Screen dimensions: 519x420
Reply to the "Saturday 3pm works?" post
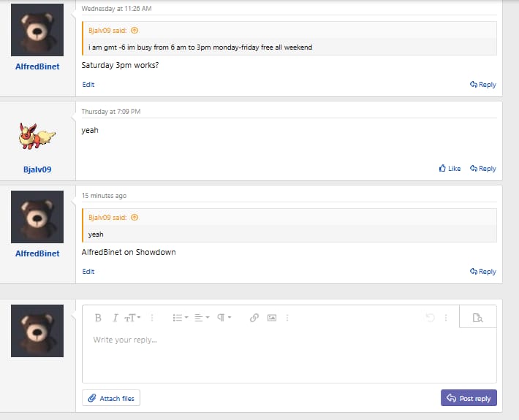(x=483, y=84)
